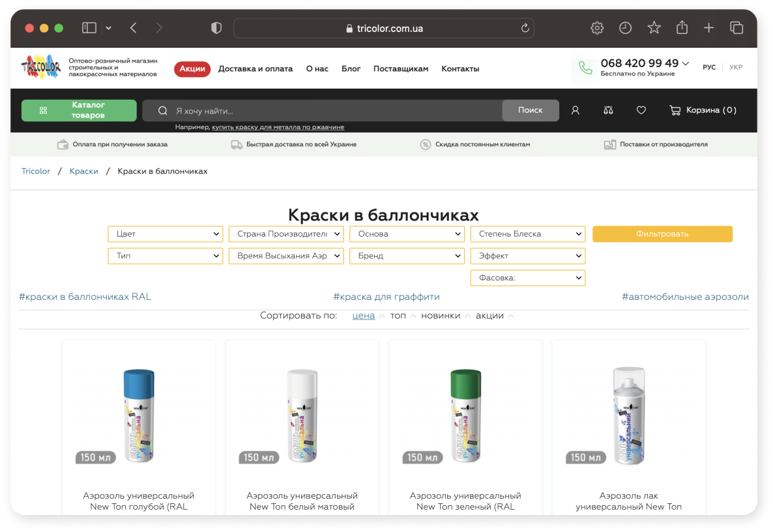Open the Время Высыхания dropdown
The width and height of the screenshot is (773, 532).
[286, 256]
